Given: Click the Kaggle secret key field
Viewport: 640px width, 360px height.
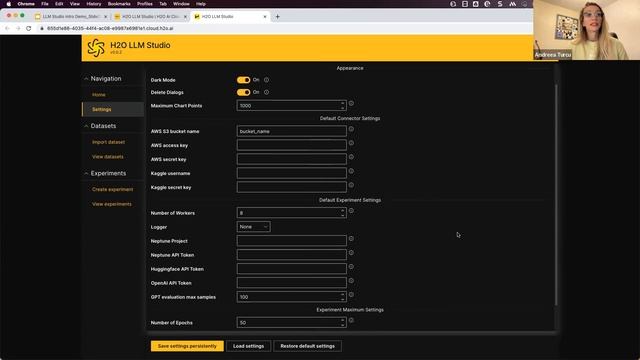Looking at the screenshot, I should [291, 187].
